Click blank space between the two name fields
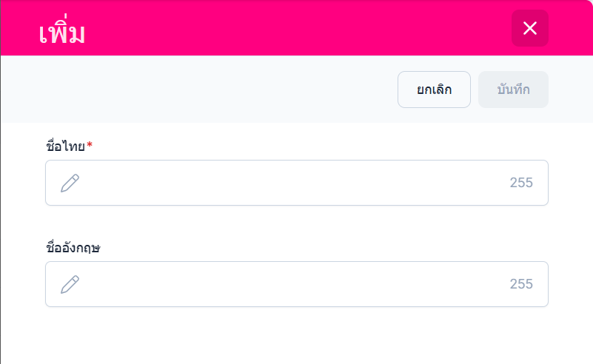 (x=296, y=224)
